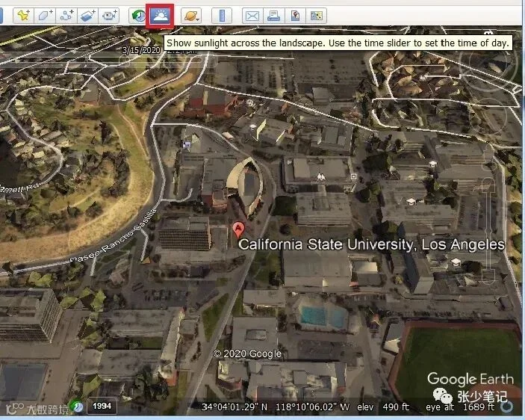The height and width of the screenshot is (420, 525).
Task: Open the historical imagery clock tool
Action: (x=139, y=16)
